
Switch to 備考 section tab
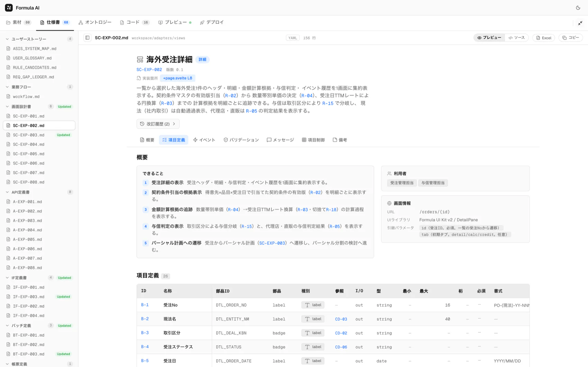[x=340, y=140]
